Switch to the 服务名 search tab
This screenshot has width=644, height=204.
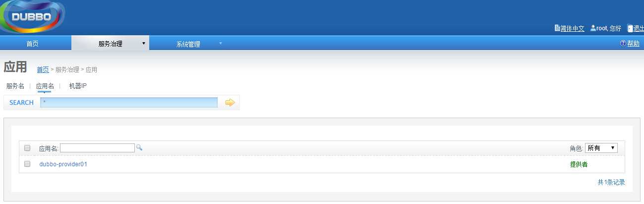pyautogui.click(x=15, y=86)
